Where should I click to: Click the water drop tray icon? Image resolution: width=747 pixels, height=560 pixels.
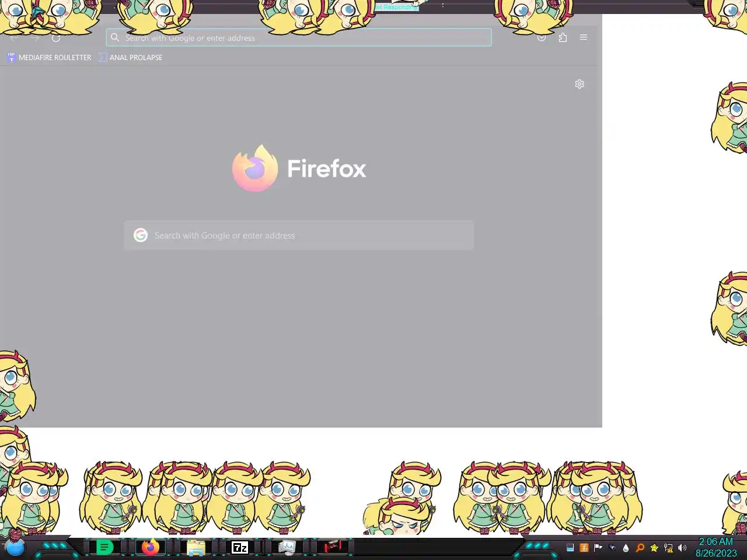pos(626,548)
